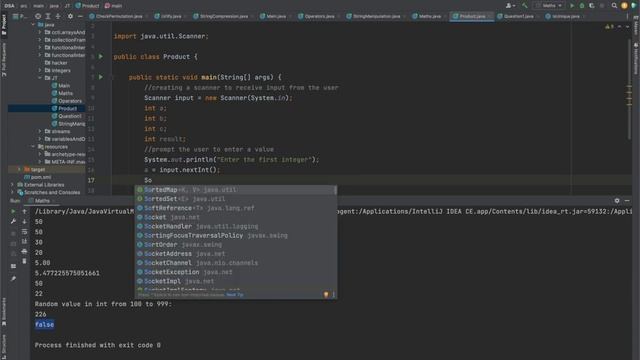Click Print icon in Run console toolbar
This screenshot has width=640, height=360.
(x=24, y=251)
